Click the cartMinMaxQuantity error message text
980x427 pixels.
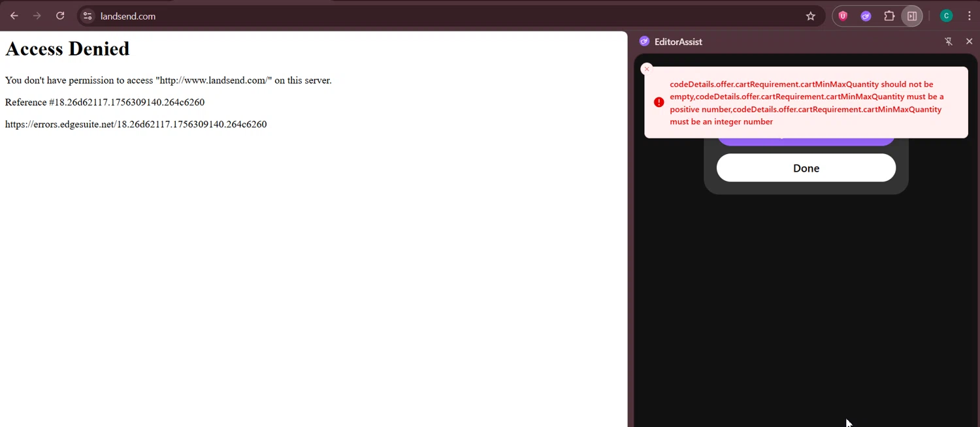click(x=807, y=103)
